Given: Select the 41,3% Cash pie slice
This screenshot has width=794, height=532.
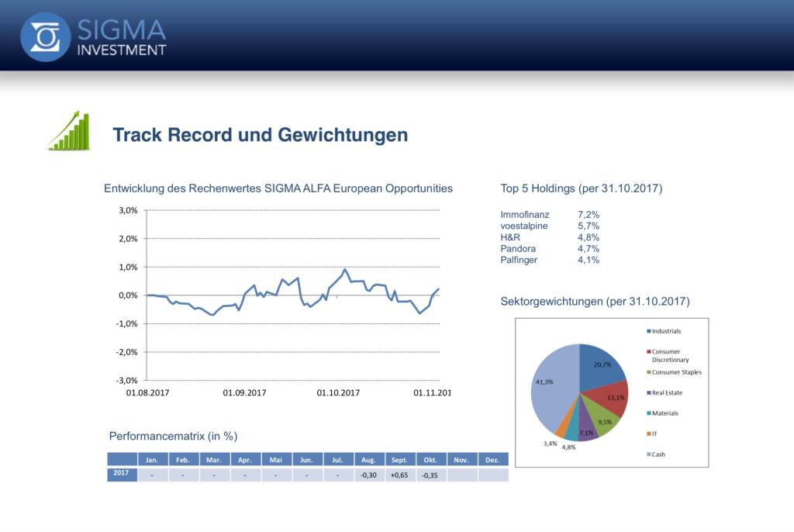Looking at the screenshot, I should coord(551,388).
